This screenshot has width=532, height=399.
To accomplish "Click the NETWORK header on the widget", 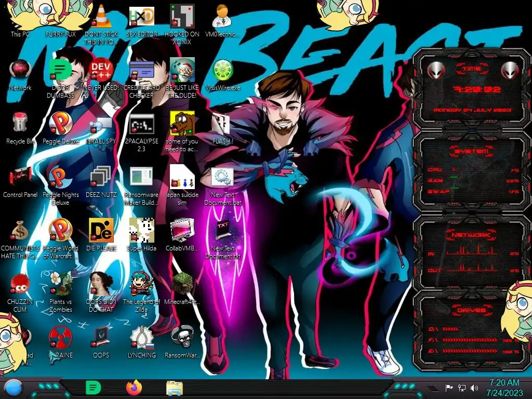I will pyautogui.click(x=471, y=234).
